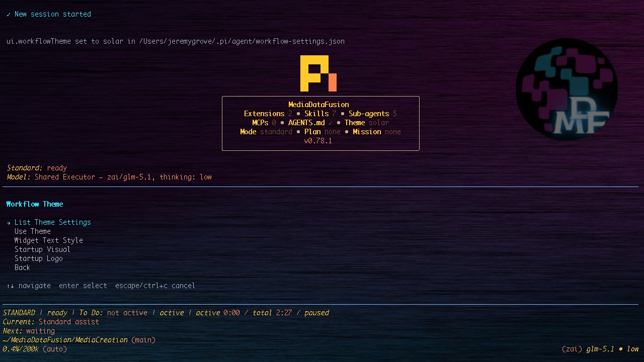Select the Startup Visual menu entry
The height and width of the screenshot is (362, 644).
(43, 249)
